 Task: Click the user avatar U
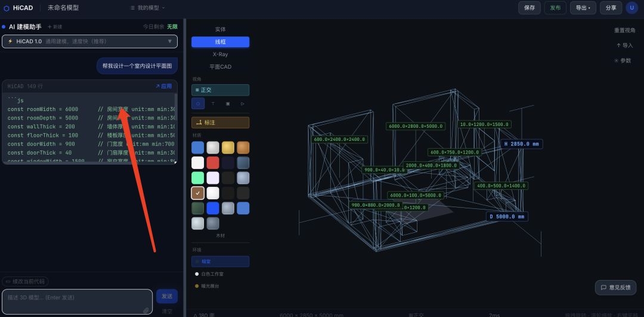pos(631,8)
